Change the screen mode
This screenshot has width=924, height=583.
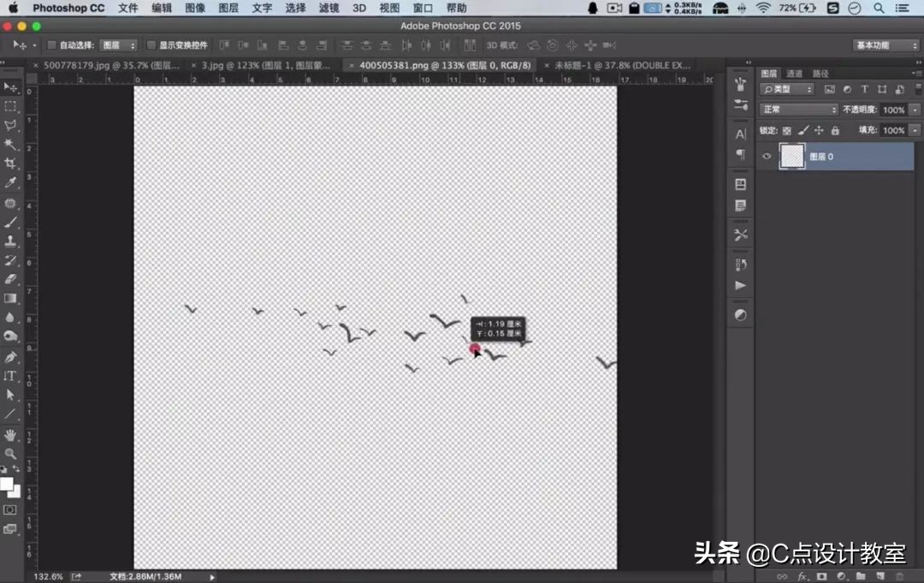(x=10, y=529)
